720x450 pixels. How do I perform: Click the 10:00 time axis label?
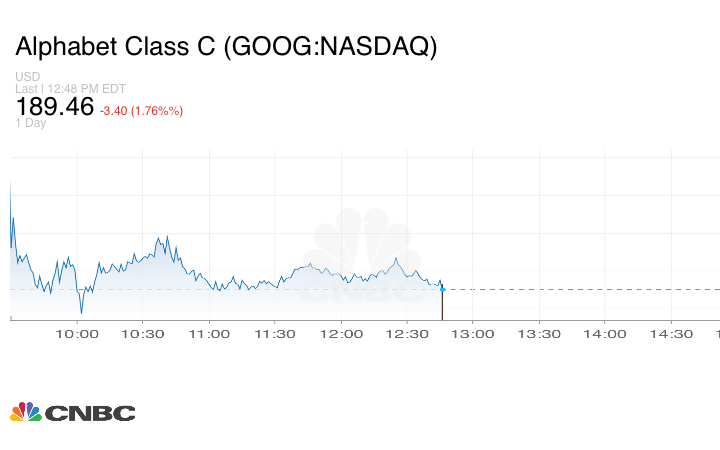point(77,334)
